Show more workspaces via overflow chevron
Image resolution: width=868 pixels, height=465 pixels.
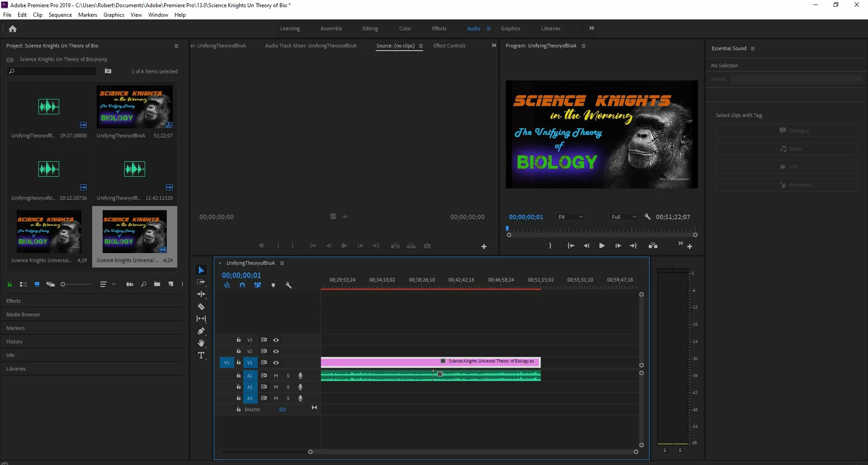click(592, 28)
